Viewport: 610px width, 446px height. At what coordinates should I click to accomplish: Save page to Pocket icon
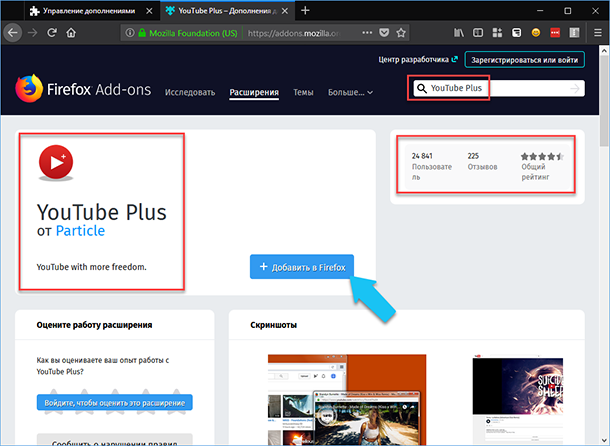(x=384, y=33)
